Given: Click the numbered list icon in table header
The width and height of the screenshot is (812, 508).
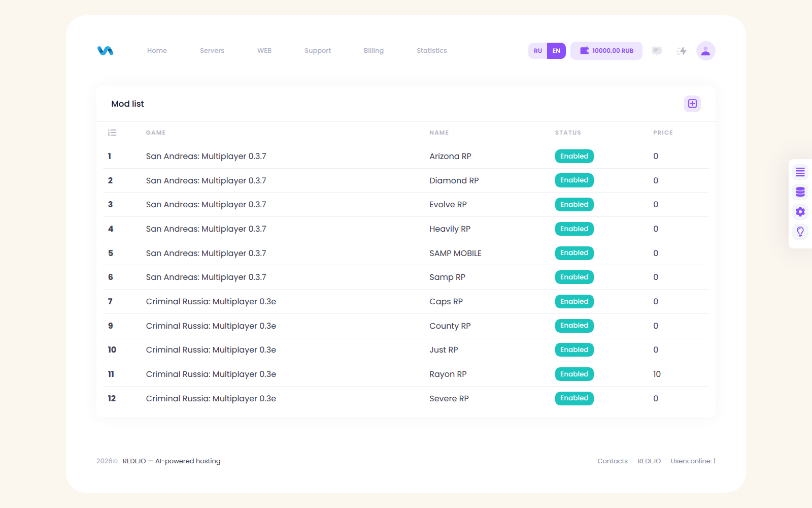Looking at the screenshot, I should pos(112,133).
